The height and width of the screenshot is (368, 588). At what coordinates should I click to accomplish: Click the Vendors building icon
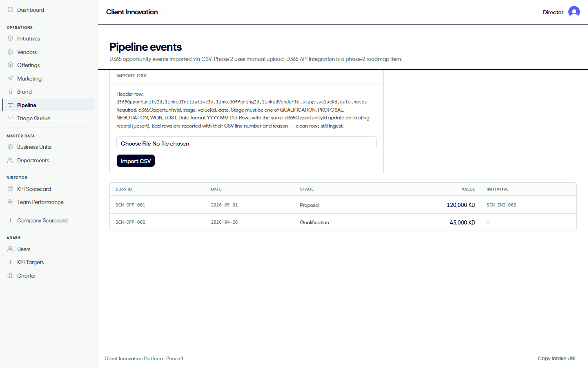point(10,52)
